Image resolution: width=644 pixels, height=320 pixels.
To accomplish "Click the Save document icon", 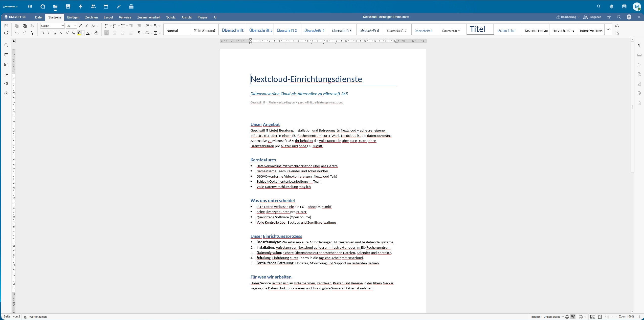I will click(6, 26).
